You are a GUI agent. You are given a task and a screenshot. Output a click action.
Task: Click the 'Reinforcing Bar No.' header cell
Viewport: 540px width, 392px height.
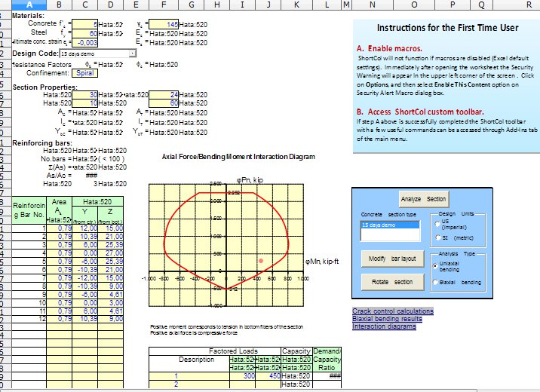click(x=29, y=210)
